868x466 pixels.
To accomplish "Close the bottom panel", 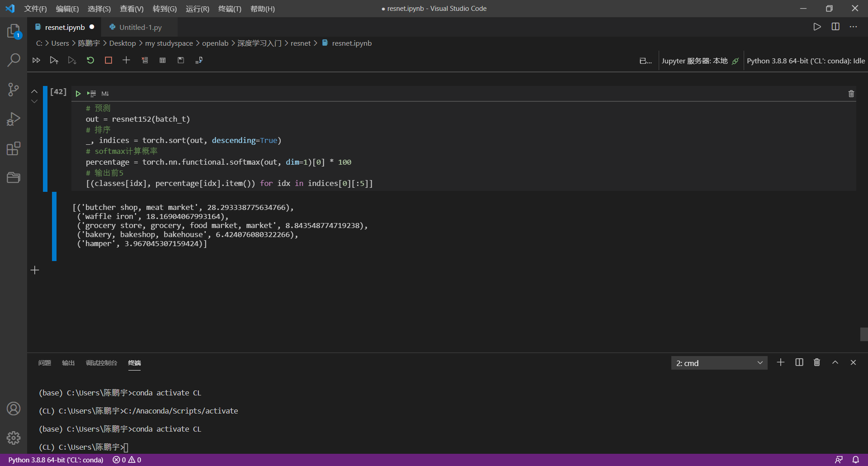I will tap(853, 362).
